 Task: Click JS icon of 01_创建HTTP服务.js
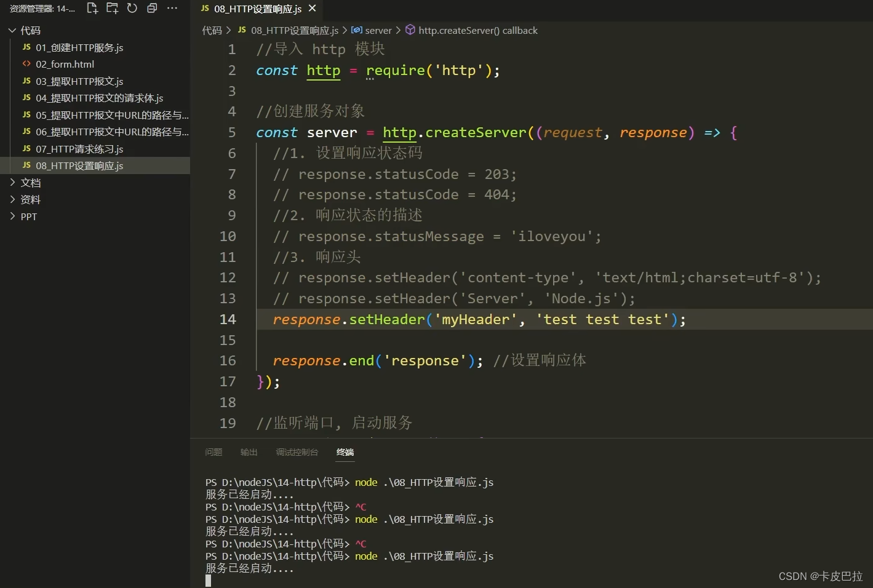[x=26, y=47]
